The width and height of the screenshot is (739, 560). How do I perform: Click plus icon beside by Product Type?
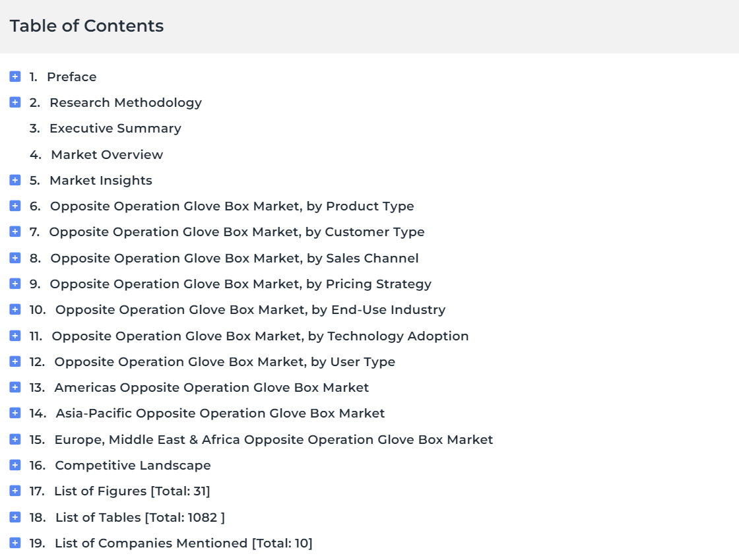(x=15, y=206)
